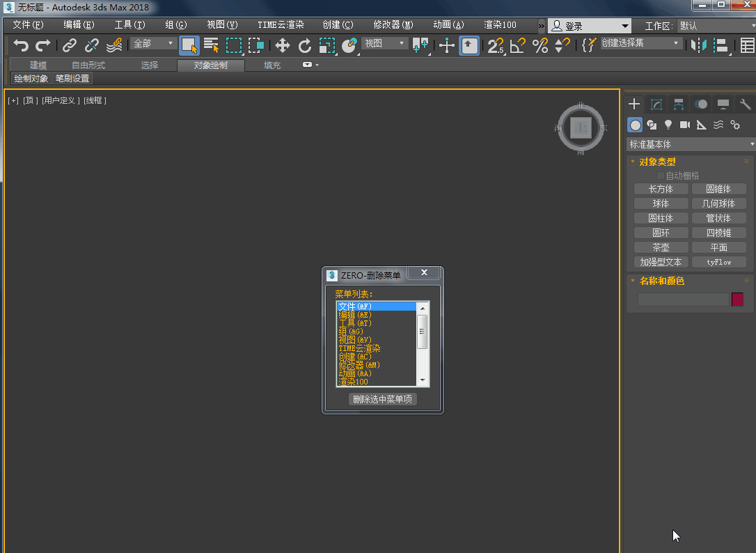Activate the Rotate tool in the toolbar
Screen dimensions: 756x553
305,46
